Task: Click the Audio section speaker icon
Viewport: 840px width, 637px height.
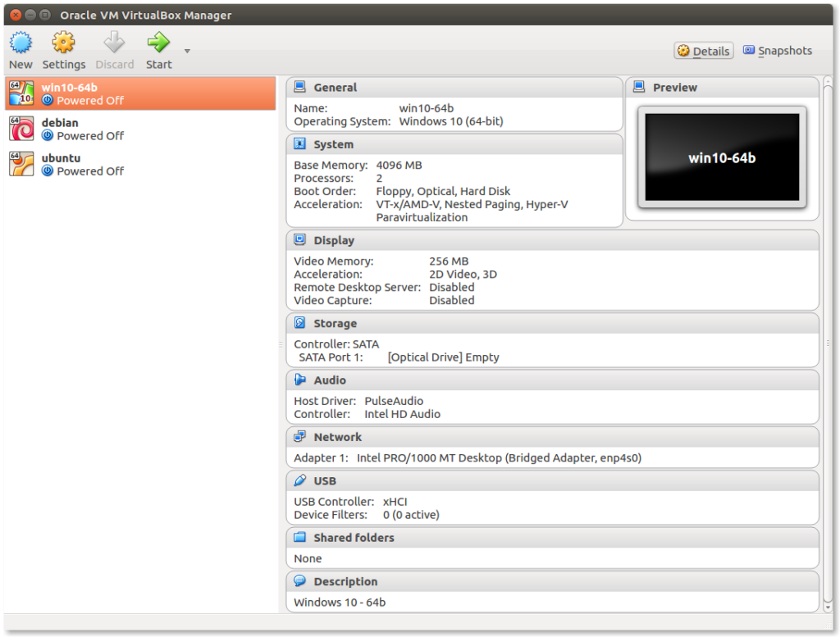Action: pyautogui.click(x=301, y=380)
